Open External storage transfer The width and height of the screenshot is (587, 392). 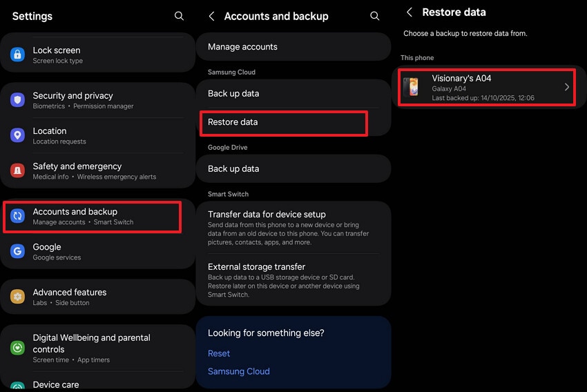293,280
